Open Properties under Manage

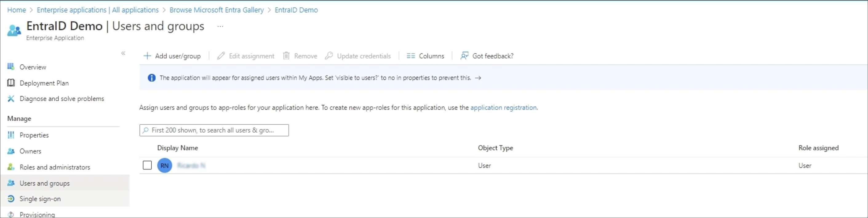tap(34, 135)
